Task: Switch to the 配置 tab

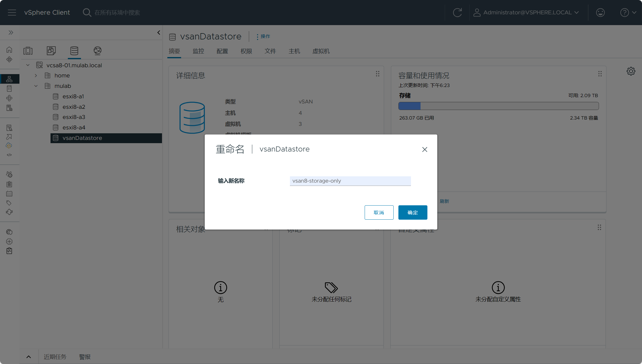Action: click(222, 51)
